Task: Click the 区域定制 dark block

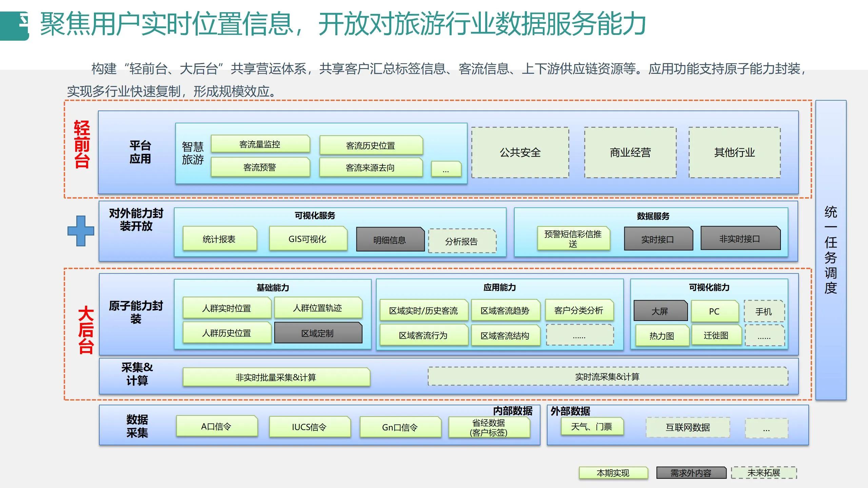Action: tap(319, 333)
